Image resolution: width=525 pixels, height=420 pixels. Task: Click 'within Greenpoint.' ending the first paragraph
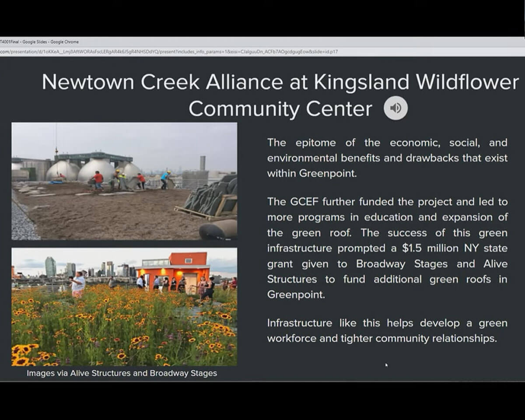pyautogui.click(x=312, y=173)
